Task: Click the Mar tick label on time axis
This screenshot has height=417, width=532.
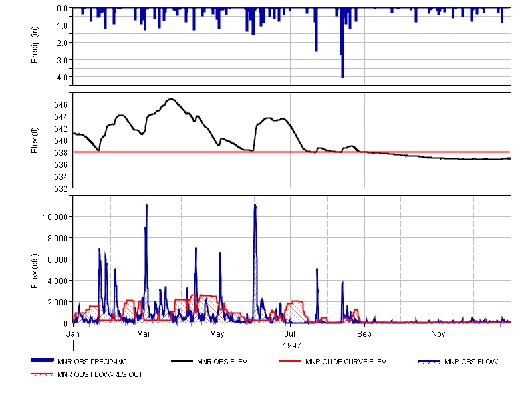Action: [144, 333]
